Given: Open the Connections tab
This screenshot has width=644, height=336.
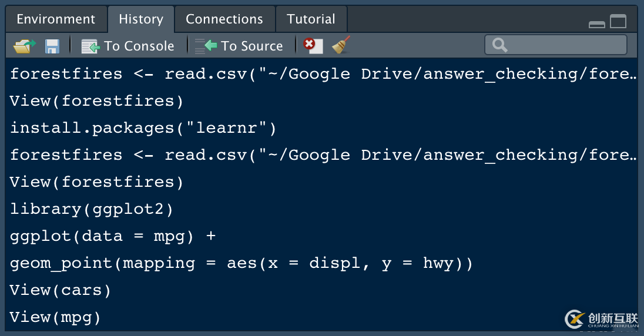Looking at the screenshot, I should point(224,19).
